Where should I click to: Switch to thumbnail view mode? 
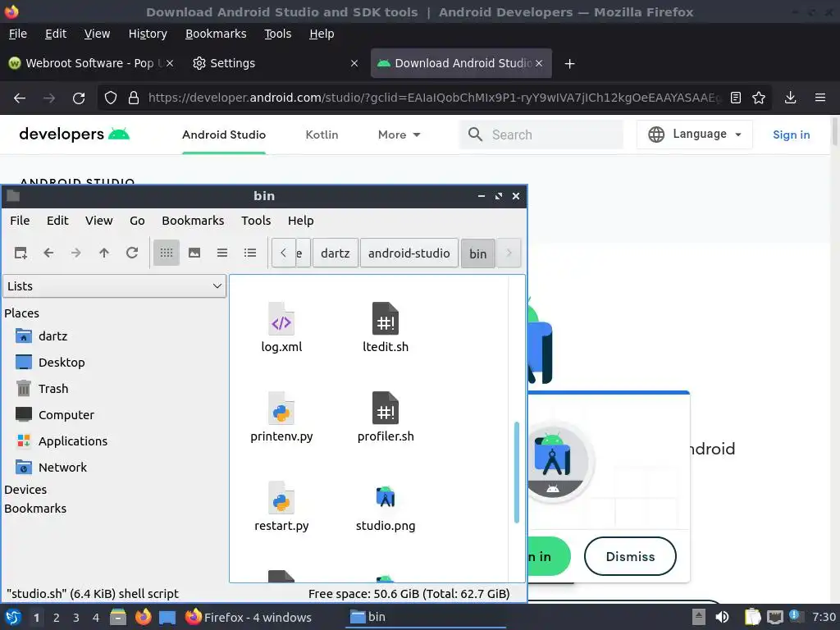point(194,253)
